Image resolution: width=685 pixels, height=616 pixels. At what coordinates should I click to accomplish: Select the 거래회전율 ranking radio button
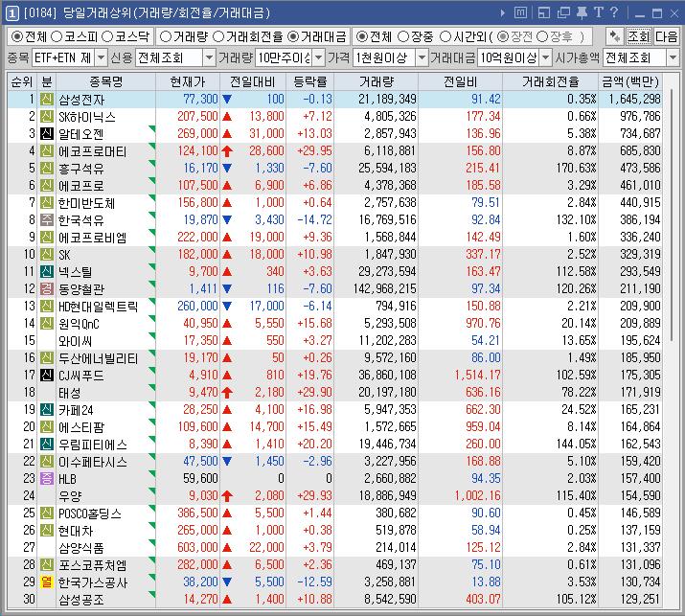pyautogui.click(x=218, y=36)
